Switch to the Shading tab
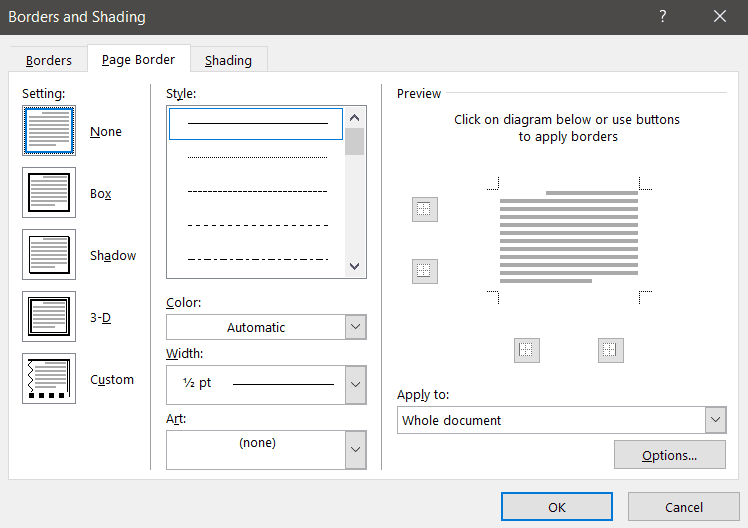This screenshot has height=528, width=748. click(229, 61)
